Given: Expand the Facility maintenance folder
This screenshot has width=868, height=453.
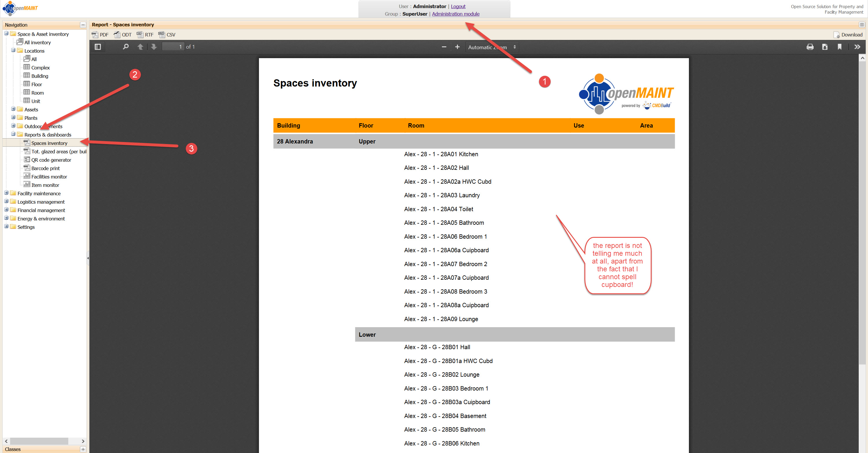Looking at the screenshot, I should pyautogui.click(x=6, y=193).
